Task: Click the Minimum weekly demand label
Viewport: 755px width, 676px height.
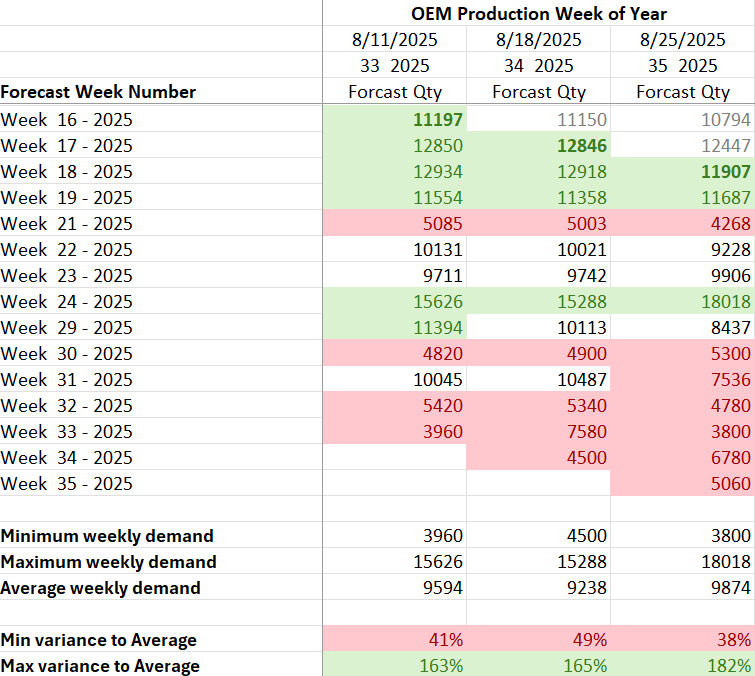Action: [107, 536]
